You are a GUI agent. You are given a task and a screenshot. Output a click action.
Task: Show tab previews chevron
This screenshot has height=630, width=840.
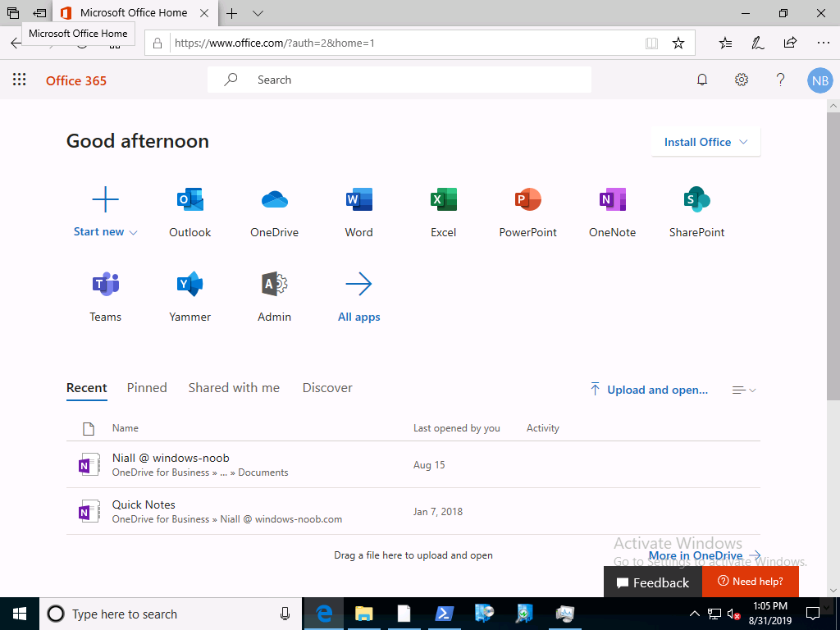[x=258, y=13]
